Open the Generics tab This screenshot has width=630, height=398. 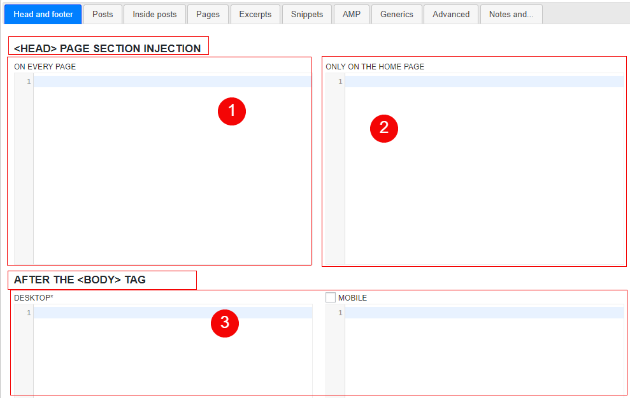coord(397,14)
